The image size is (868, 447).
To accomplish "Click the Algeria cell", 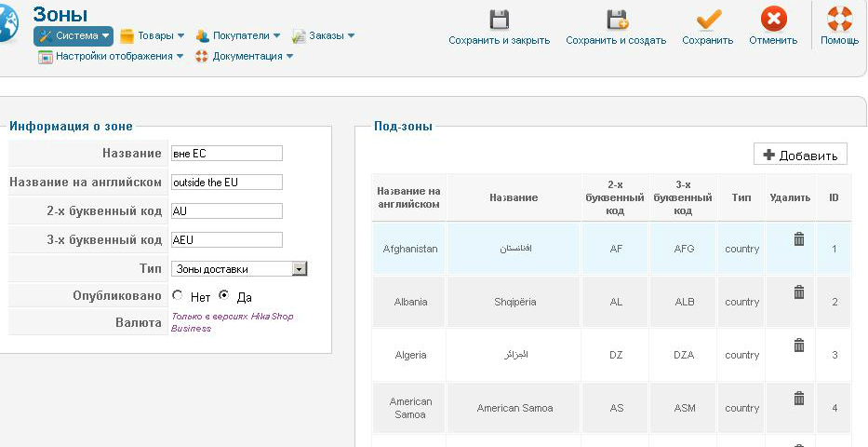I will [410, 355].
